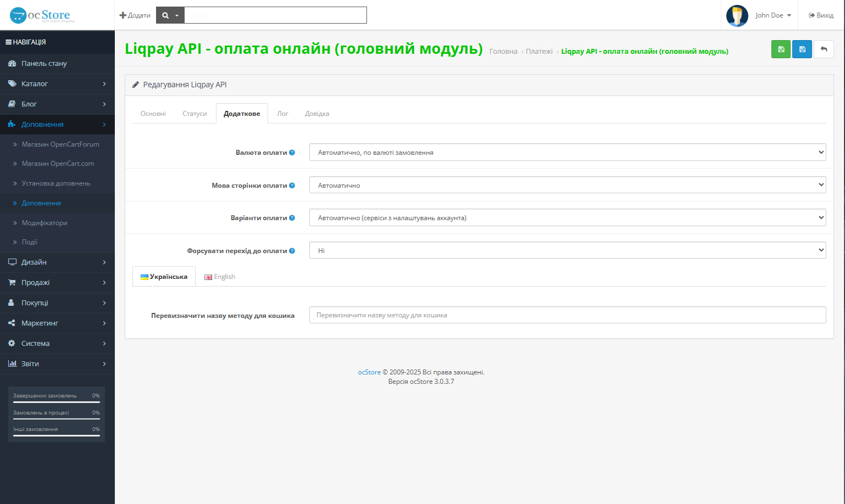Click help icon next to Валюта оплати
Viewport: 845px width, 504px height.
[292, 153]
